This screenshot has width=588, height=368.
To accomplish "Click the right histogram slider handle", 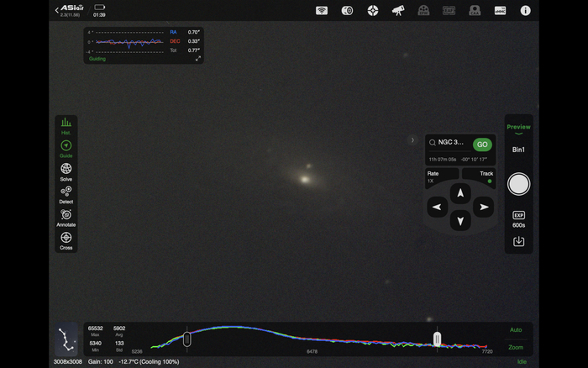I will [437, 339].
